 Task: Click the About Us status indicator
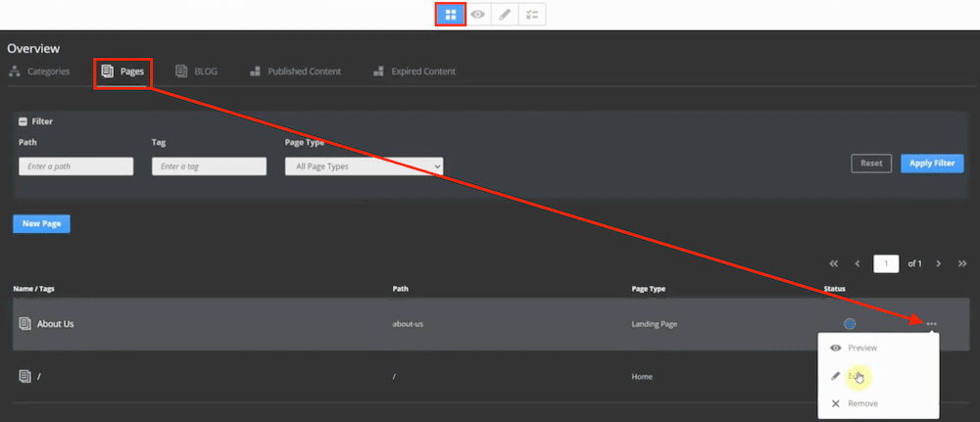850,323
